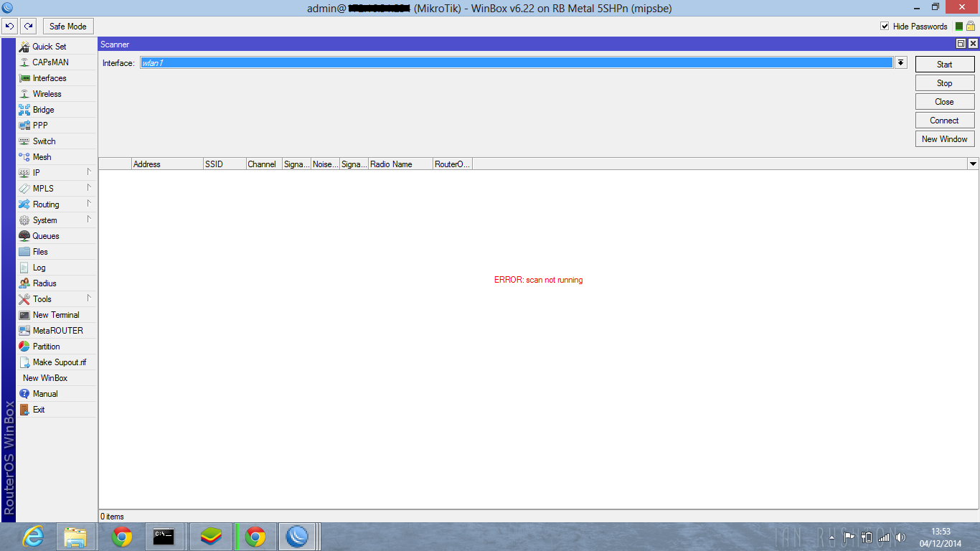Expand the Routing submenu
980x551 pixels.
[56, 204]
